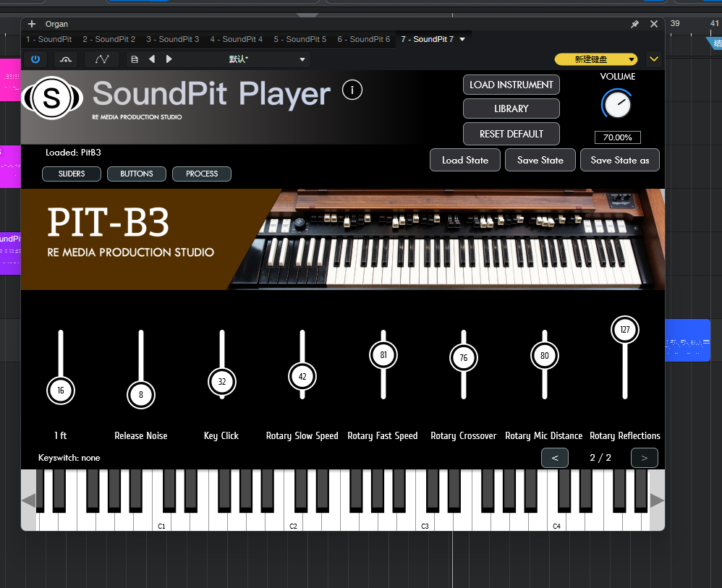Screen dimensions: 722x588
Task: Add new instrument with plus icon
Action: click(x=32, y=24)
